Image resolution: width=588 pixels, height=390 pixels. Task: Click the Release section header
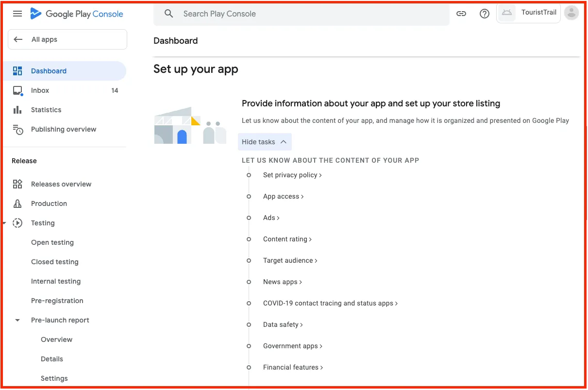coord(24,161)
